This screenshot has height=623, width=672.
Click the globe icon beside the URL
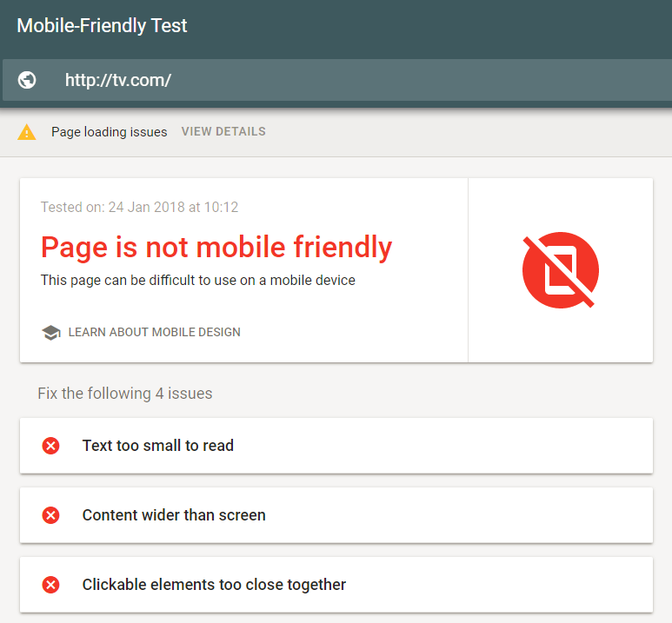click(27, 80)
